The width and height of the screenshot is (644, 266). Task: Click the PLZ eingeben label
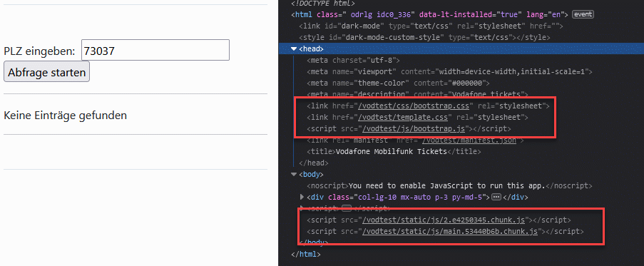click(39, 51)
